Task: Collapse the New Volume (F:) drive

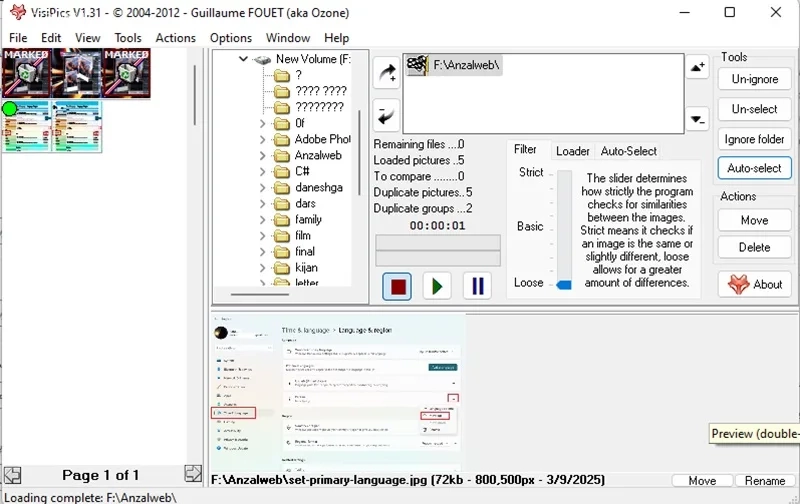Action: click(x=243, y=59)
